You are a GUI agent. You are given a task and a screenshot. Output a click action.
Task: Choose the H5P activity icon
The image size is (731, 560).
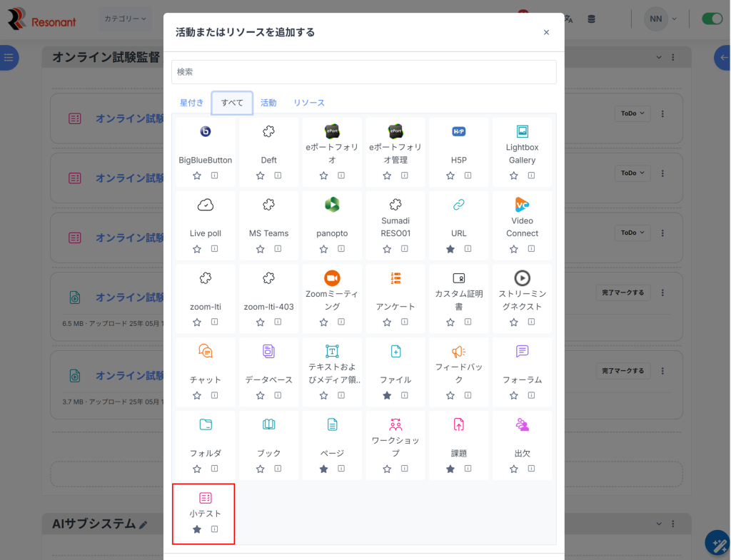click(x=459, y=132)
